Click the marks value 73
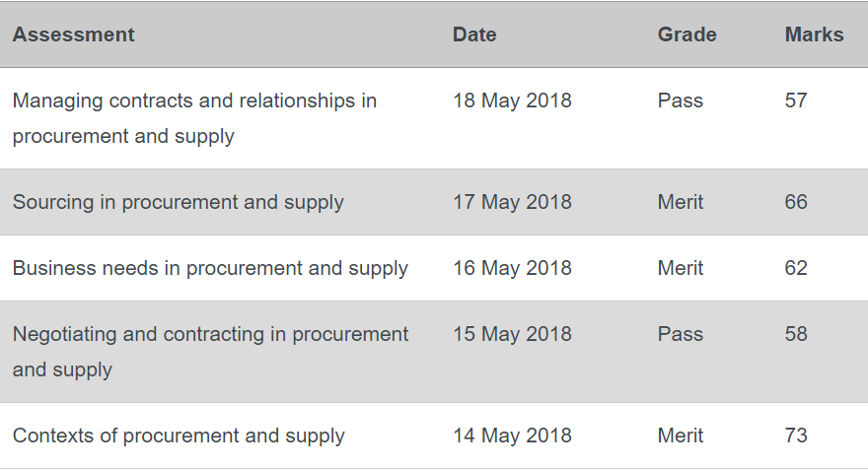This screenshot has width=868, height=470. click(x=796, y=436)
